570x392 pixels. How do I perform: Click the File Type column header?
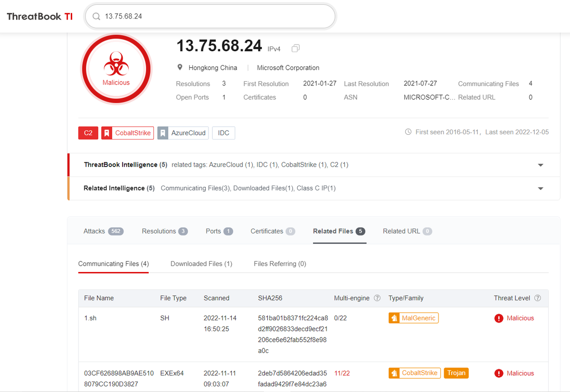173,298
